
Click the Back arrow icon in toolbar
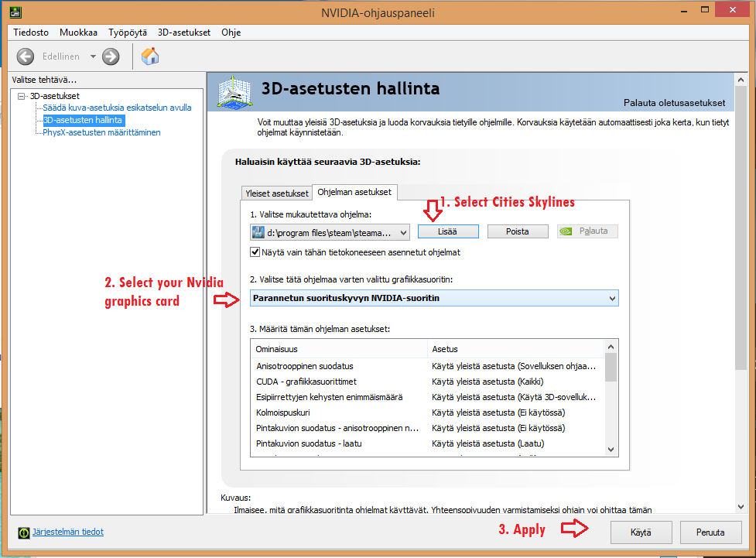click(26, 56)
